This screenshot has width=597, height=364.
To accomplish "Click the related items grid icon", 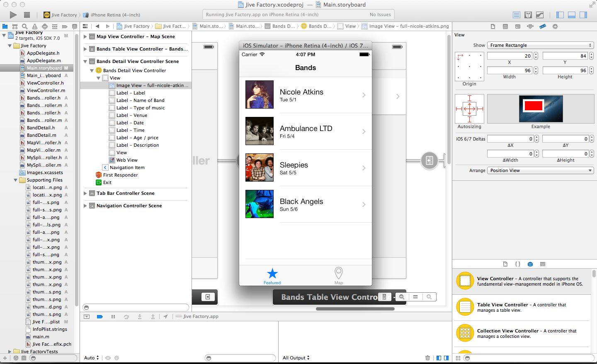I will click(85, 26).
